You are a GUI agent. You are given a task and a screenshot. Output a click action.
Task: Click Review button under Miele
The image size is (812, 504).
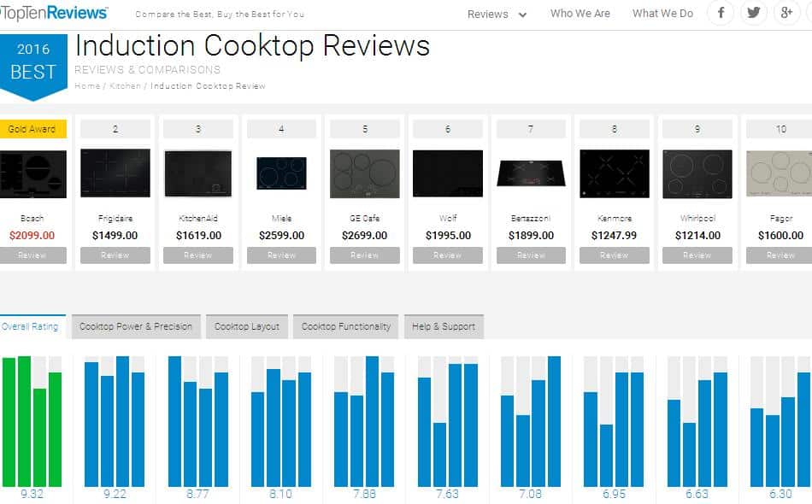[x=281, y=255]
